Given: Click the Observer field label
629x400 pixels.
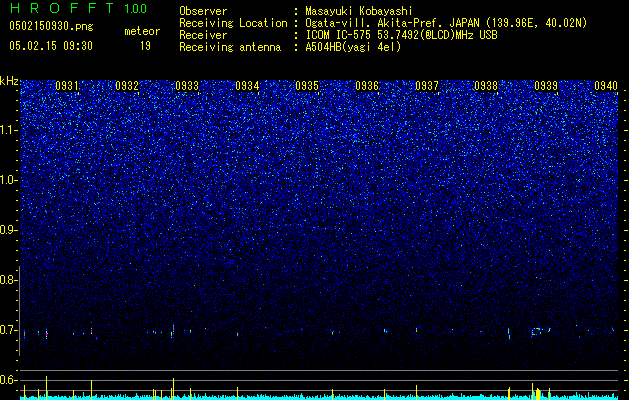Looking at the screenshot, I should [203, 11].
